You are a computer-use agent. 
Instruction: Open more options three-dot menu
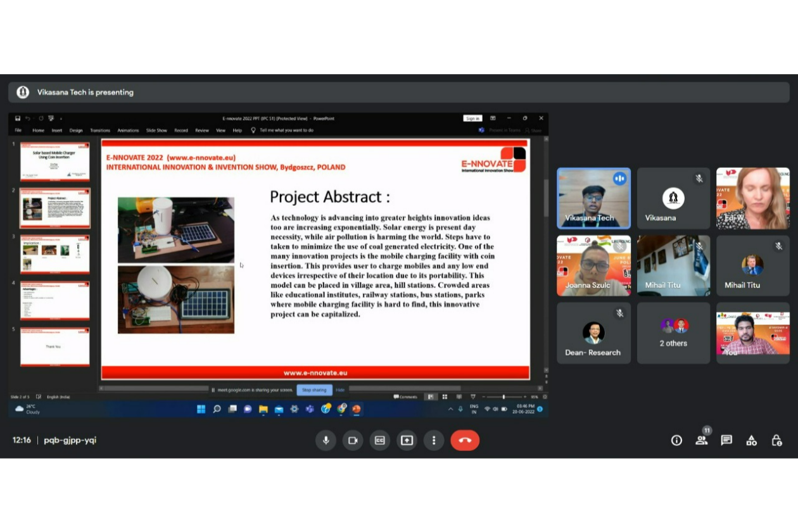click(x=434, y=440)
